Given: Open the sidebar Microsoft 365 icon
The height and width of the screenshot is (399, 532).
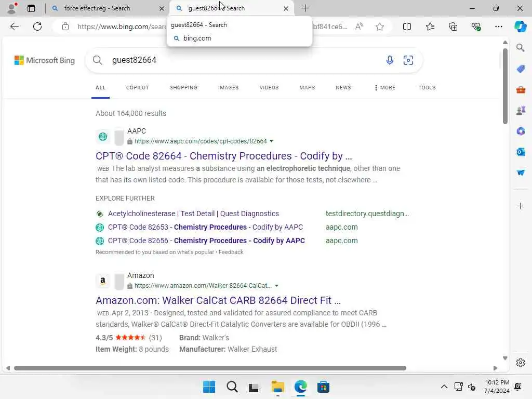Looking at the screenshot, I should coord(521,131).
